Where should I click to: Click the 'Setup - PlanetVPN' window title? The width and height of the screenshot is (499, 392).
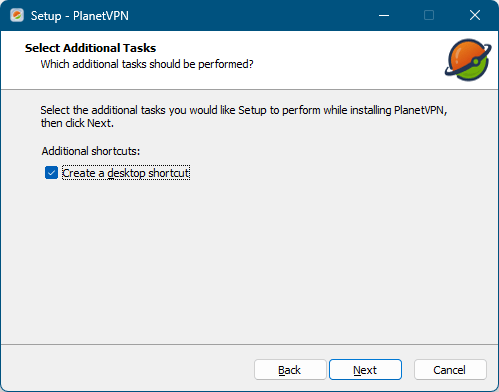80,16
